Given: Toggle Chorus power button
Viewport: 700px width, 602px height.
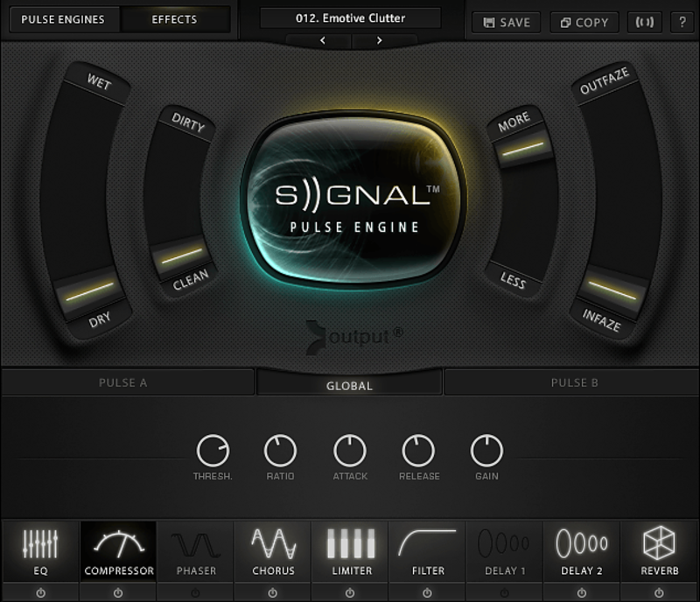Looking at the screenshot, I should tap(272, 593).
